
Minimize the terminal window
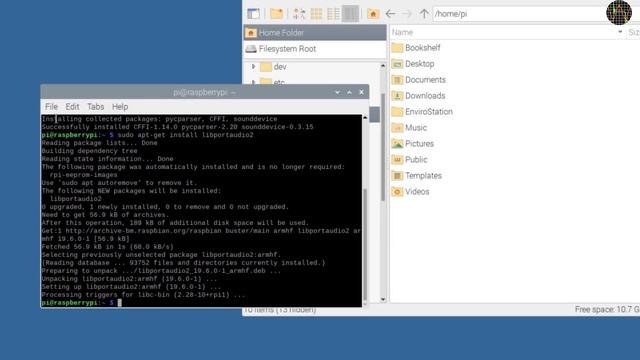click(337, 92)
